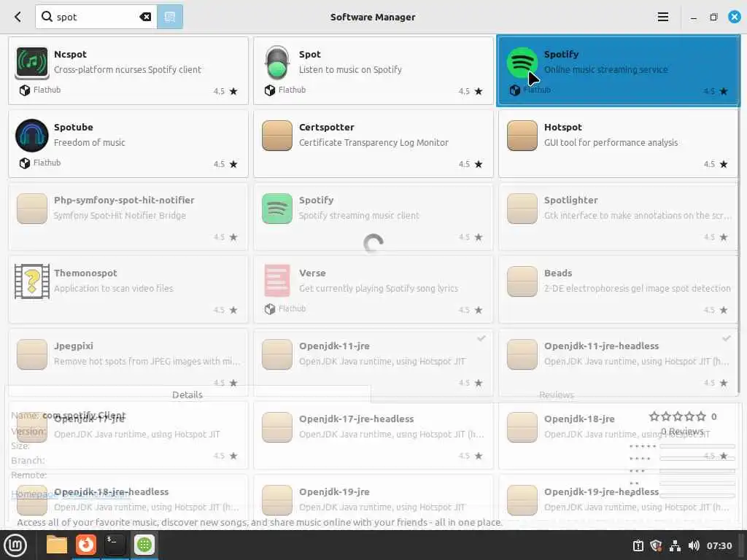Launch Firefox from the taskbar

[x=86, y=545]
